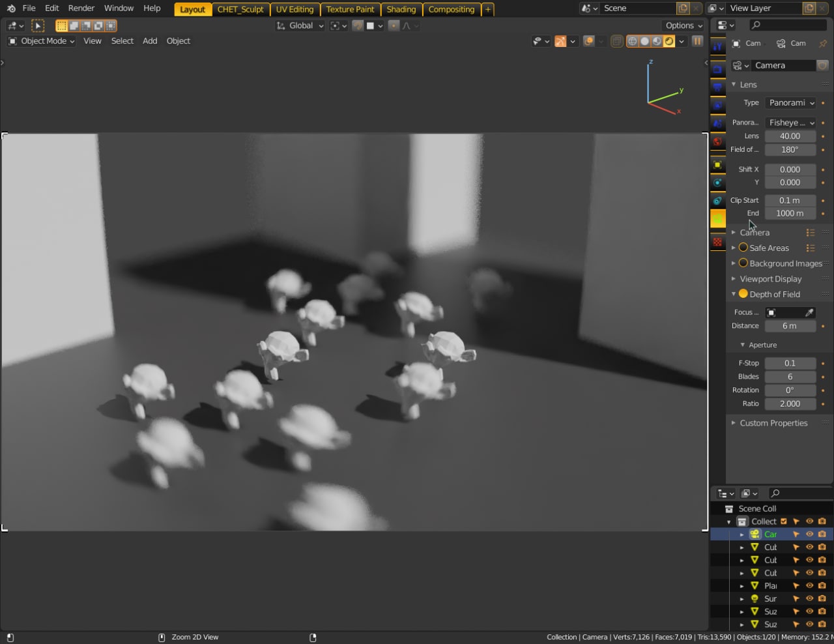Disable the Depth of Field checkbox

click(x=743, y=294)
